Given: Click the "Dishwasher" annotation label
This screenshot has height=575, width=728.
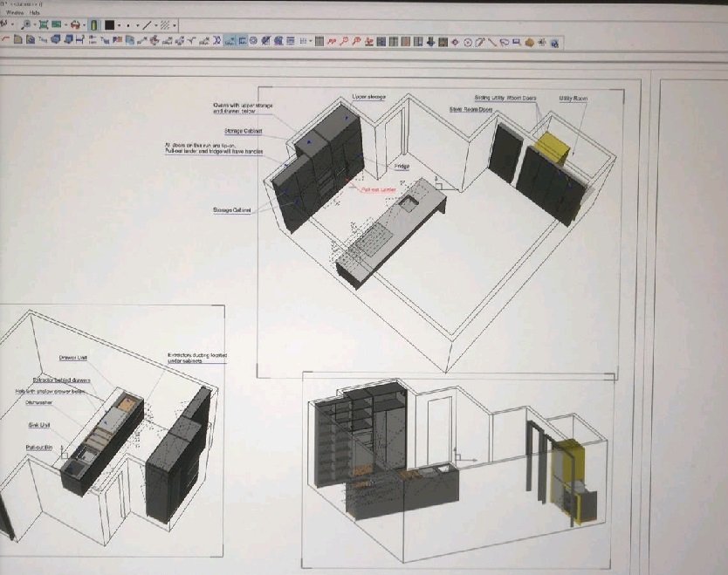Looking at the screenshot, I should (x=39, y=403).
